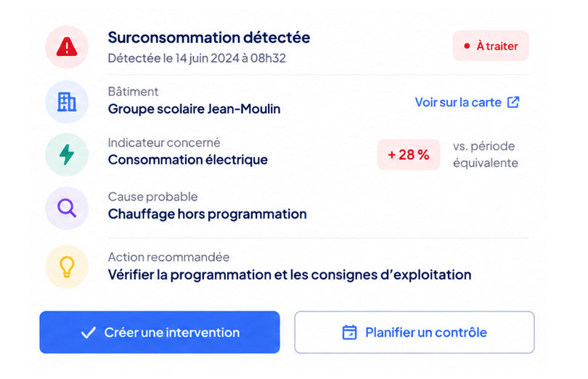Click the red warning triangle icon

coord(67,47)
